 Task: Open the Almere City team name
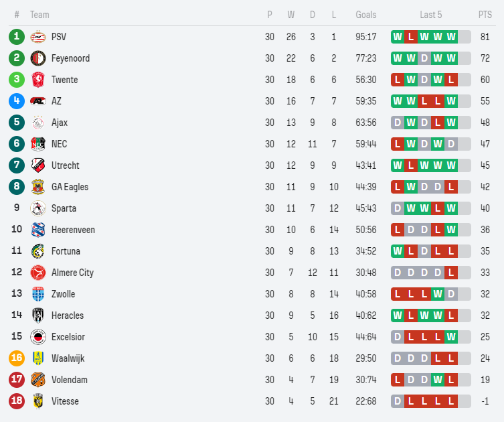coord(72,273)
